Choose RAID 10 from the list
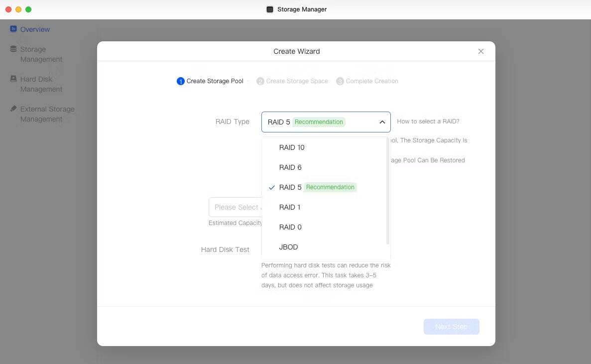The image size is (591, 364). coord(292,147)
